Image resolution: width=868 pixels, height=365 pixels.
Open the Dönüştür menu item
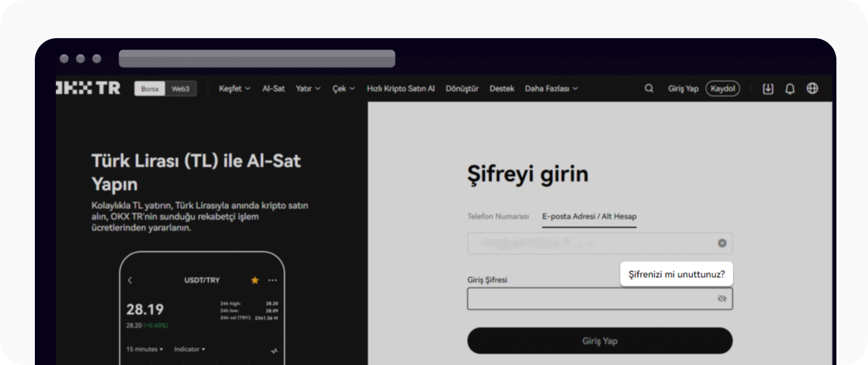pyautogui.click(x=462, y=88)
